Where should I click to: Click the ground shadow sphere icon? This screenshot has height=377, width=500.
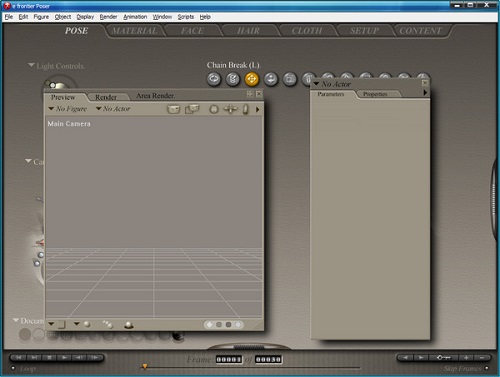tap(129, 325)
